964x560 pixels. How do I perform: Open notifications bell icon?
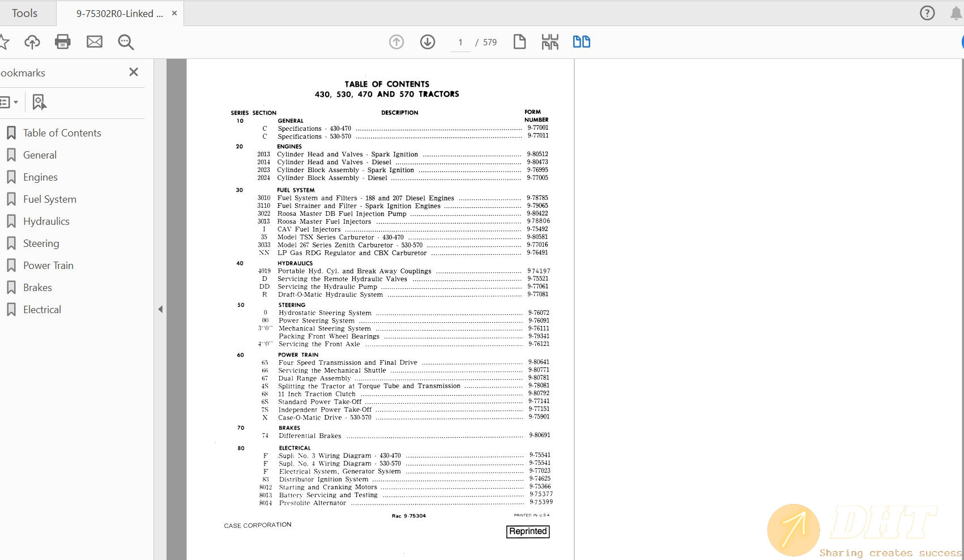956,13
